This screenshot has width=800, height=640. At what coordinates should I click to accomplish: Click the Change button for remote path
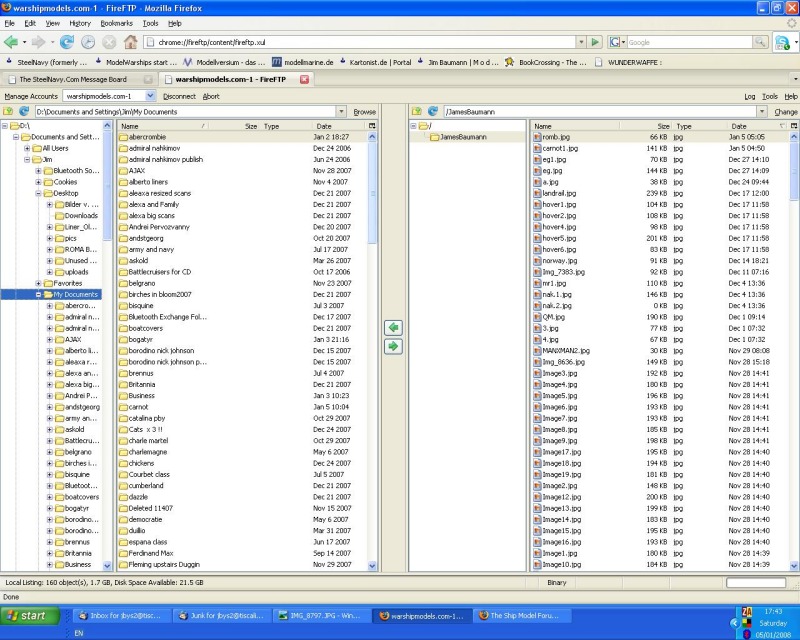(x=786, y=112)
